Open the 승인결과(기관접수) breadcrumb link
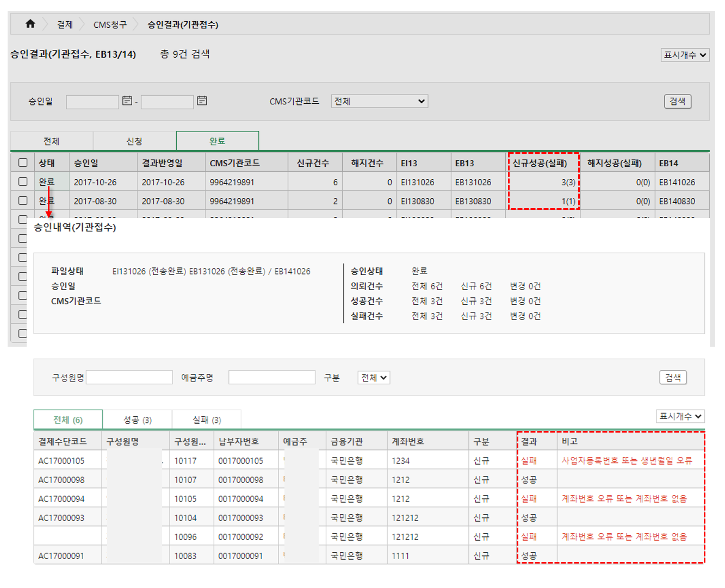 coord(183,24)
